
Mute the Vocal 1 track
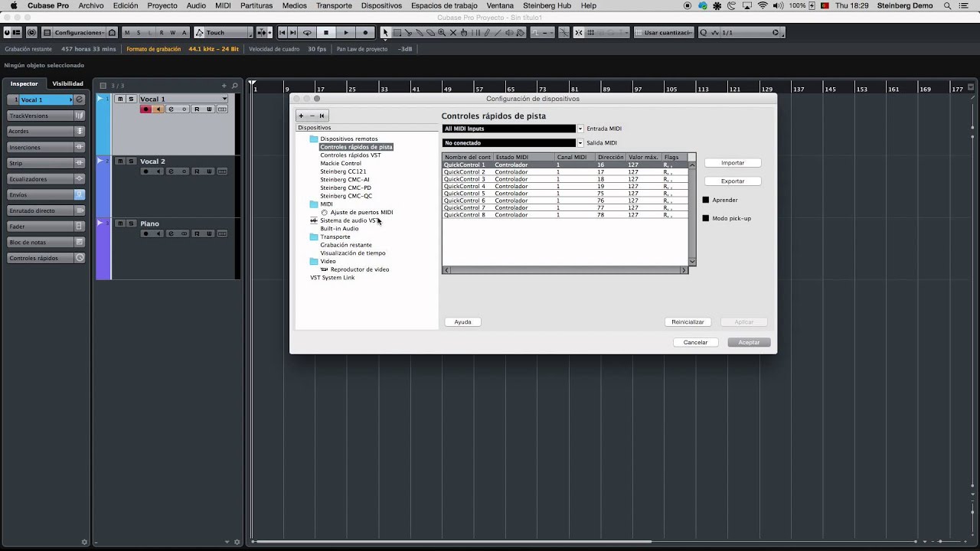point(120,99)
